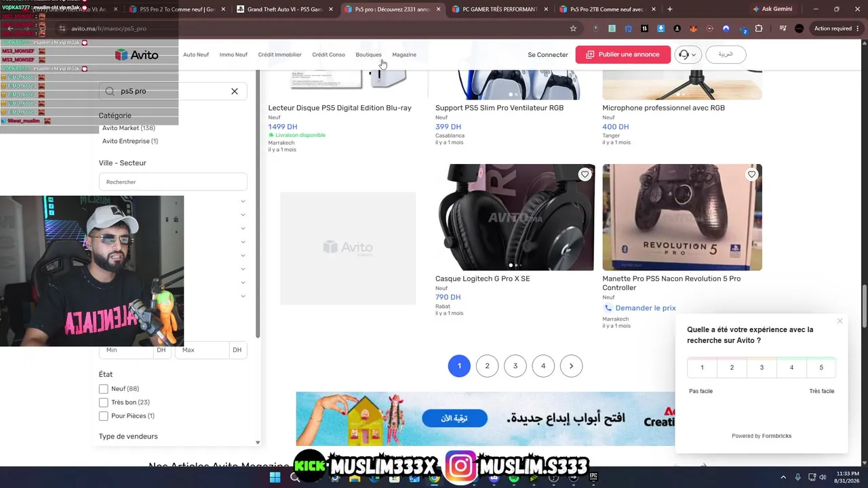Open the 'Boutiques' menu item
The image size is (868, 488).
368,55
